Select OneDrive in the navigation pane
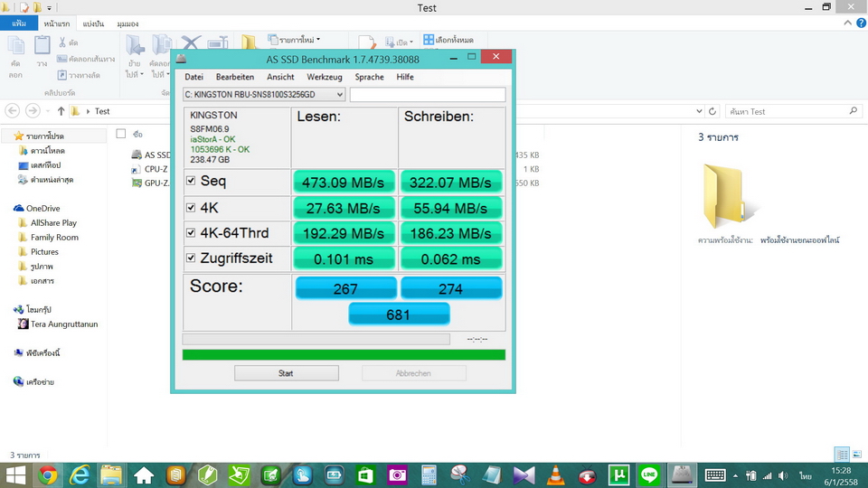Viewport: 868px width, 488px height. (x=36, y=208)
